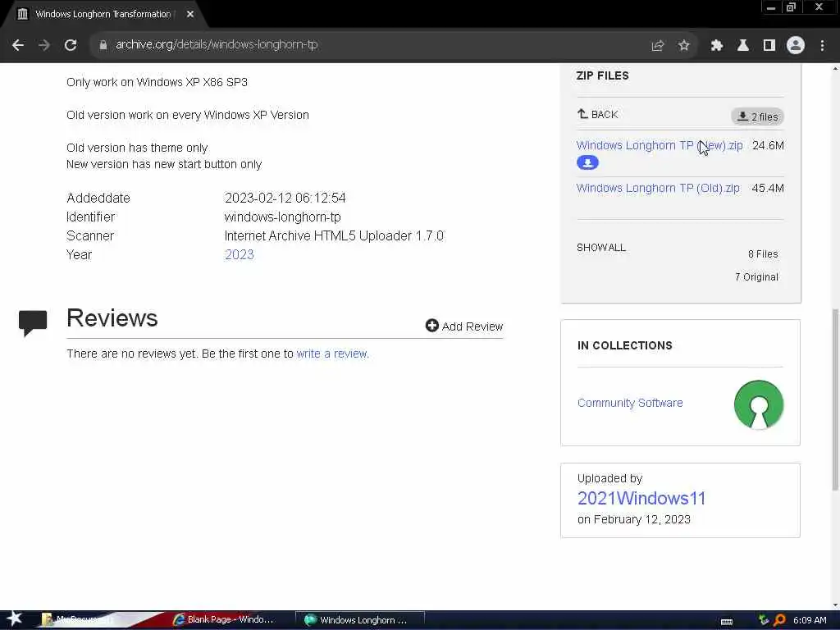Viewport: 840px width, 630px height.
Task: Open Windows Longhorn TP (Old).zip link
Action: point(658,188)
